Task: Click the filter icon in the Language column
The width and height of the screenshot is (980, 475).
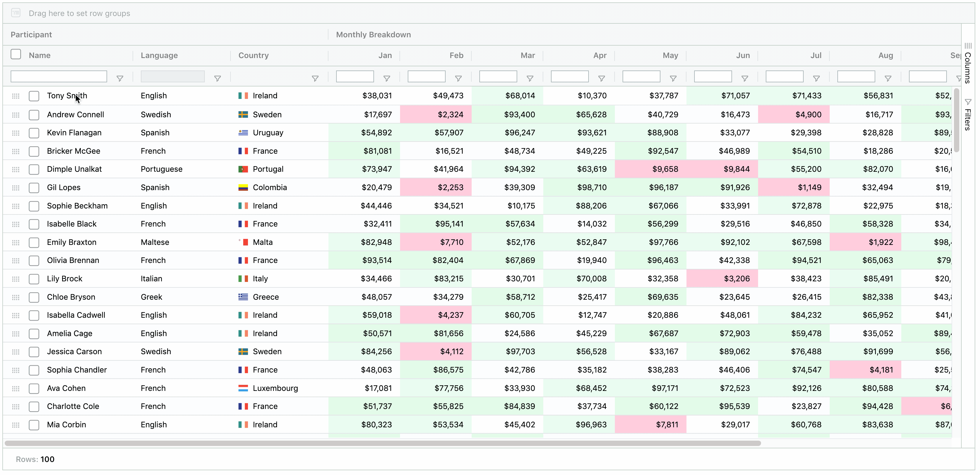Action: (218, 78)
